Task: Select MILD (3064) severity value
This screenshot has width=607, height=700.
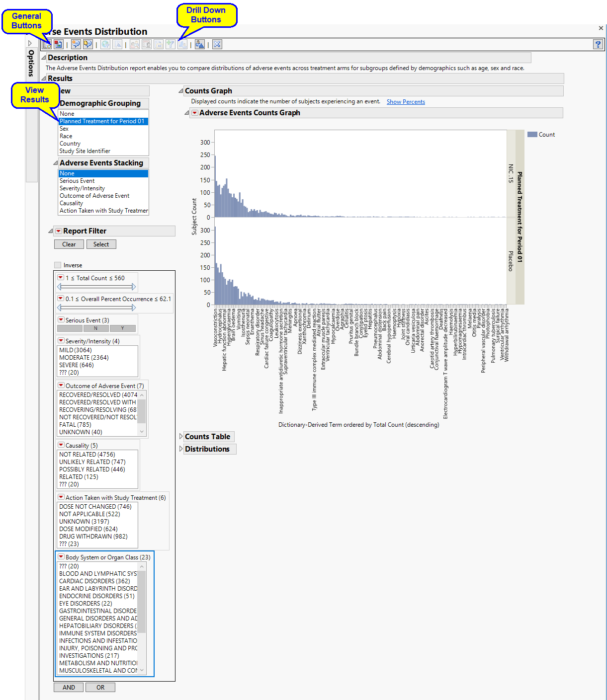Action: pyautogui.click(x=97, y=350)
